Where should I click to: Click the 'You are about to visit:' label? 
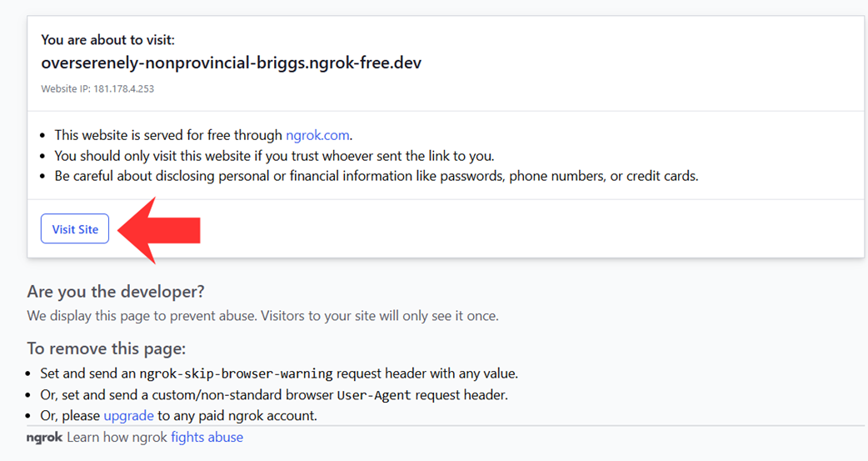coord(107,39)
